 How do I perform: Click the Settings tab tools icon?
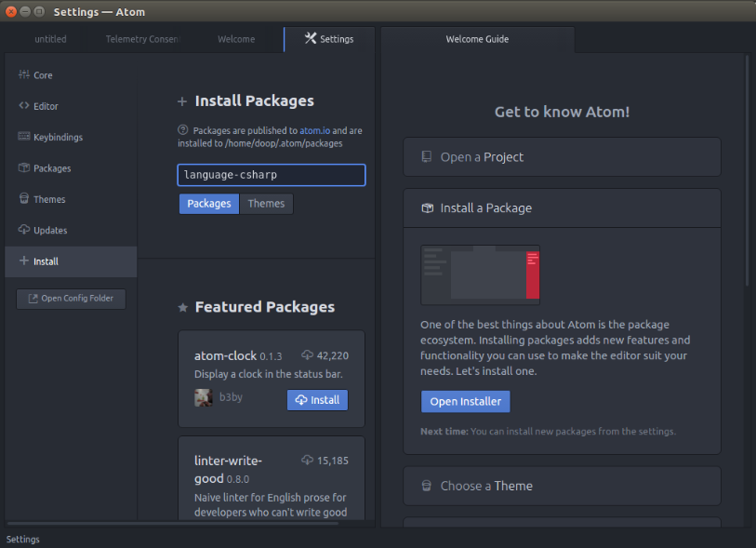point(311,38)
